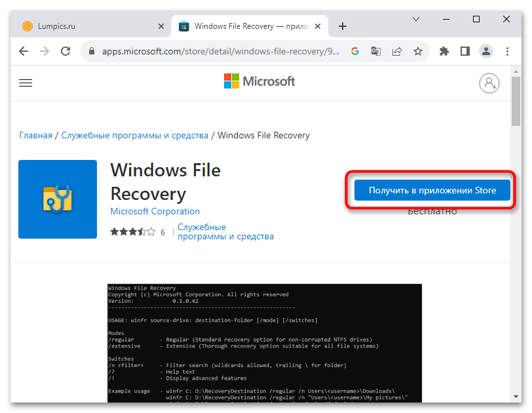The image size is (532, 413).
Task: Open the hamburger navigation menu
Action: point(26,83)
